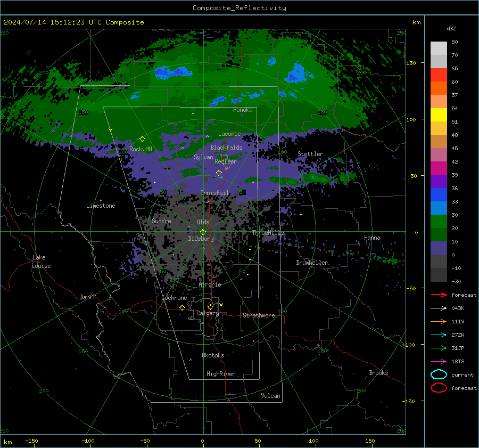Viewport: 479px width, 448px height.
Task: Click the ThreeHills town label
Action: pyautogui.click(x=268, y=233)
